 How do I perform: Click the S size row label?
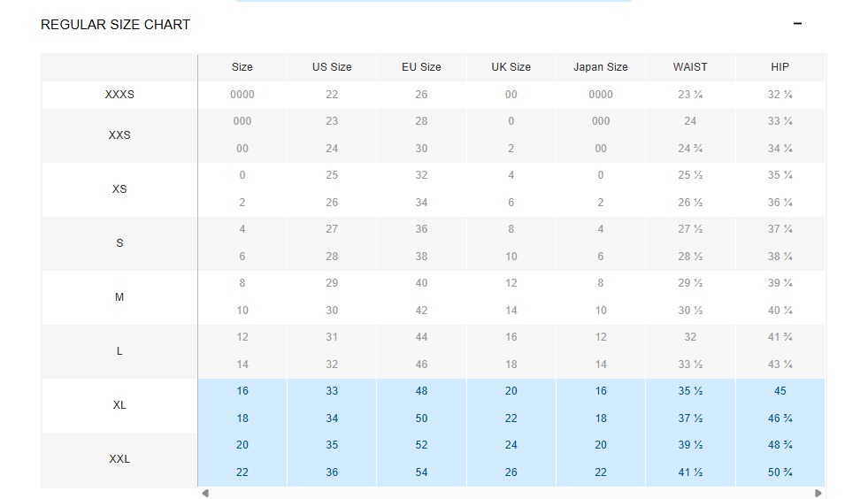[119, 243]
